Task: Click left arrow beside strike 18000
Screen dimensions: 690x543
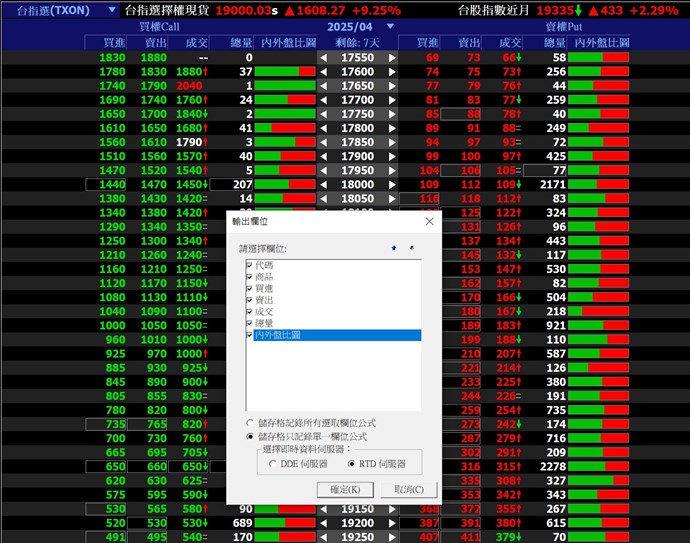Action: tap(323, 185)
